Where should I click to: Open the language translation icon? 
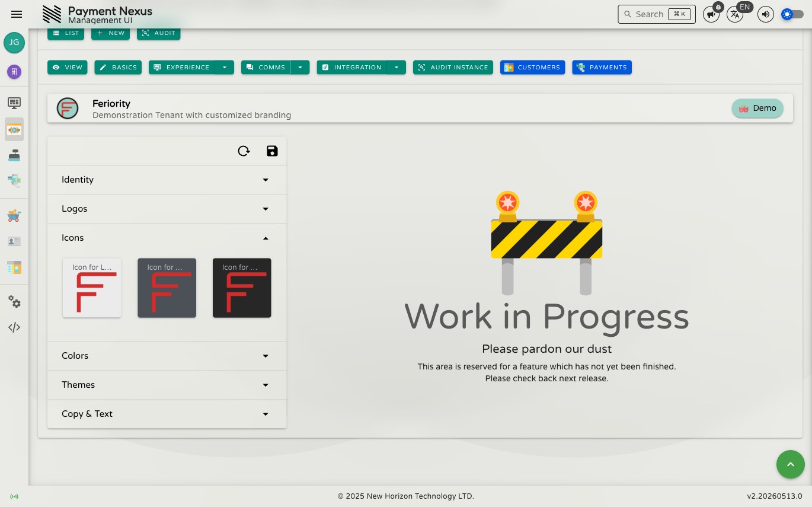(735, 15)
